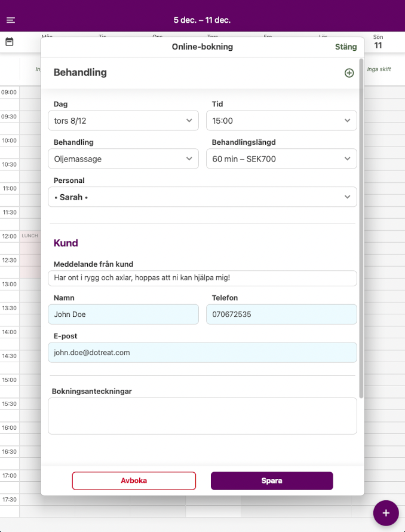The image size is (405, 532).
Task: Select staff in the Personal dropdown
Action: 202,197
